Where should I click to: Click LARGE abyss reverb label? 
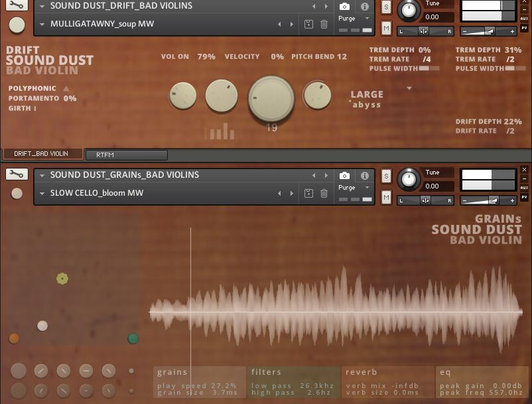(x=367, y=99)
